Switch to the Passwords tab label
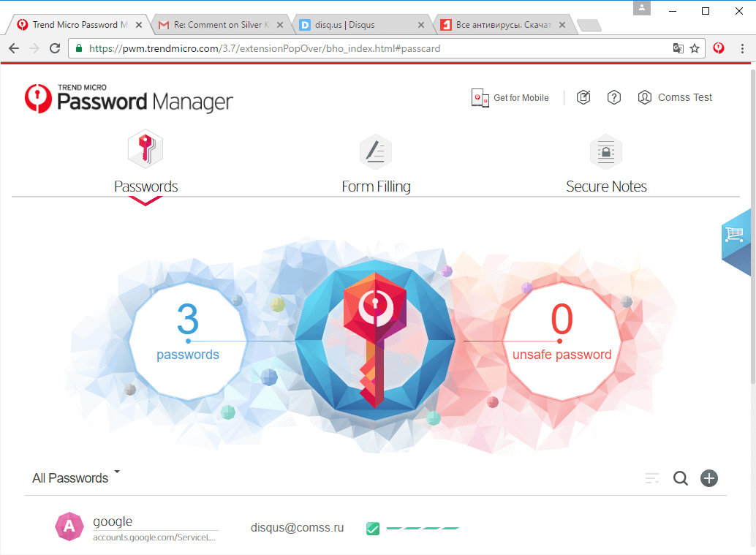This screenshot has width=756, height=555. click(x=145, y=186)
